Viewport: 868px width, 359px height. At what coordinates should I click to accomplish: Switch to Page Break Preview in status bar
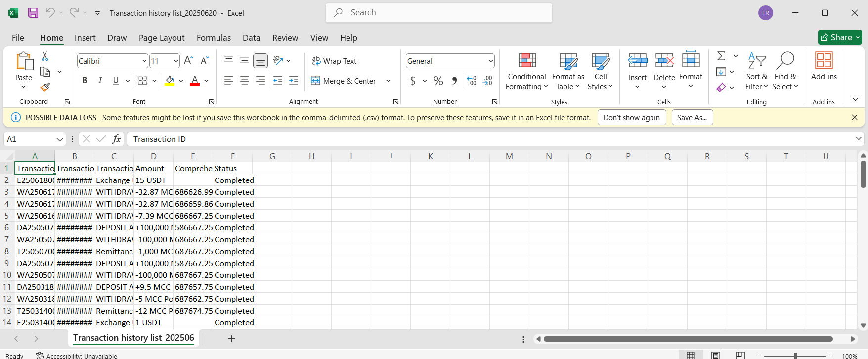(740, 355)
